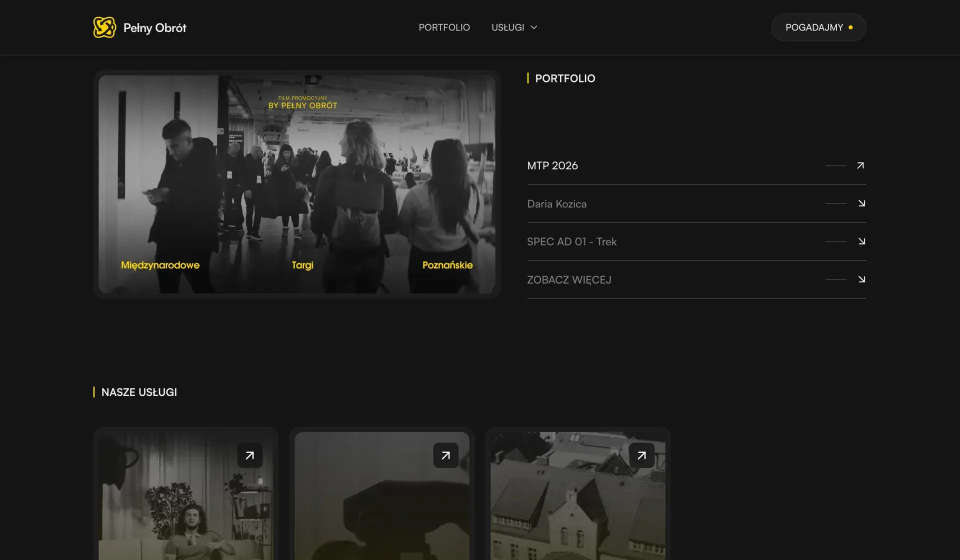The height and width of the screenshot is (560, 960).
Task: Click the arrow icon beside MTP 2026
Action: (860, 165)
